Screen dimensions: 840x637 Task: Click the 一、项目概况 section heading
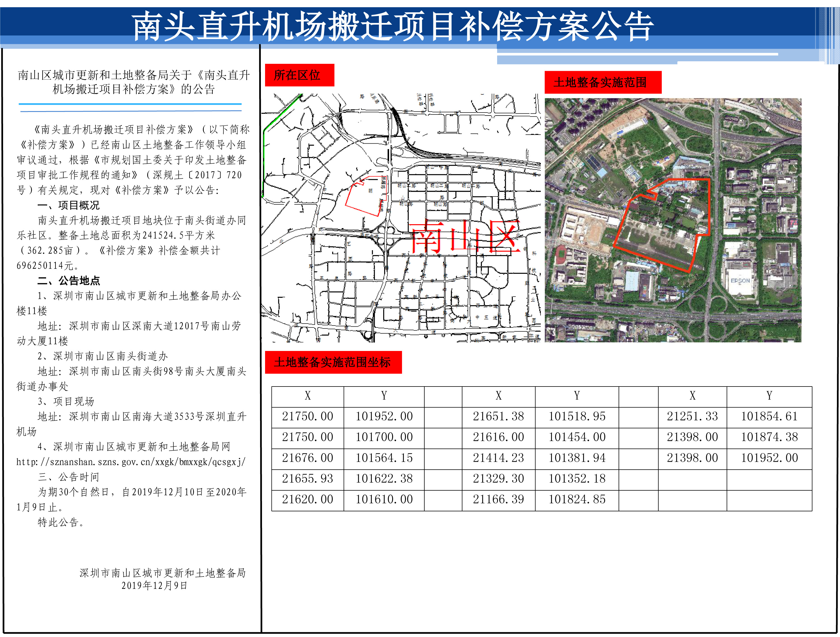coord(69,205)
